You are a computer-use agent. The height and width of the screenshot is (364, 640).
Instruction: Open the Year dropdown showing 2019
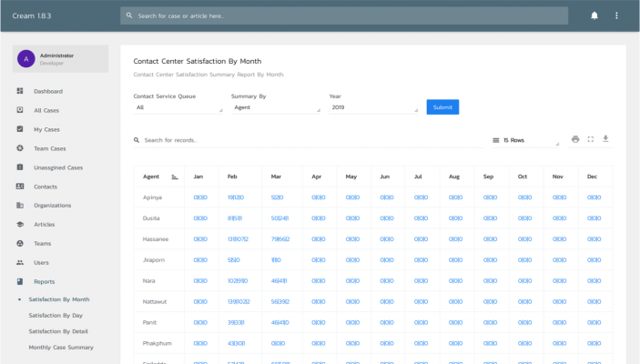pos(373,107)
